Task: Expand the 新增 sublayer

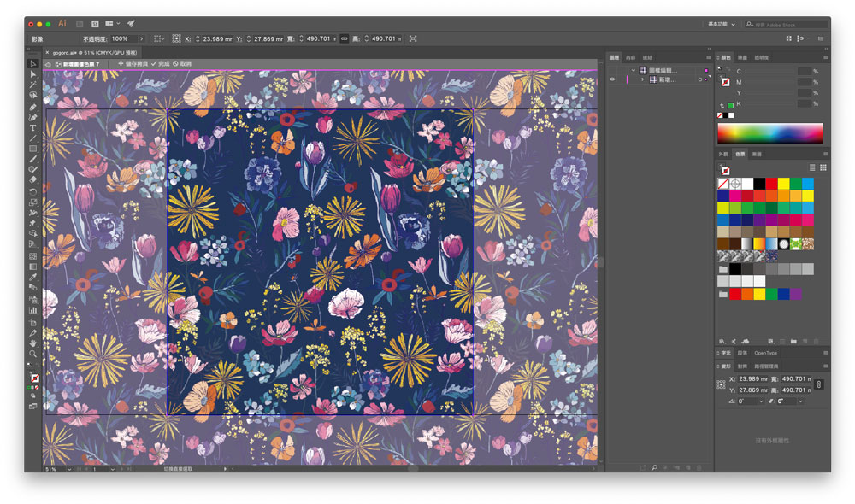Action: tap(642, 79)
